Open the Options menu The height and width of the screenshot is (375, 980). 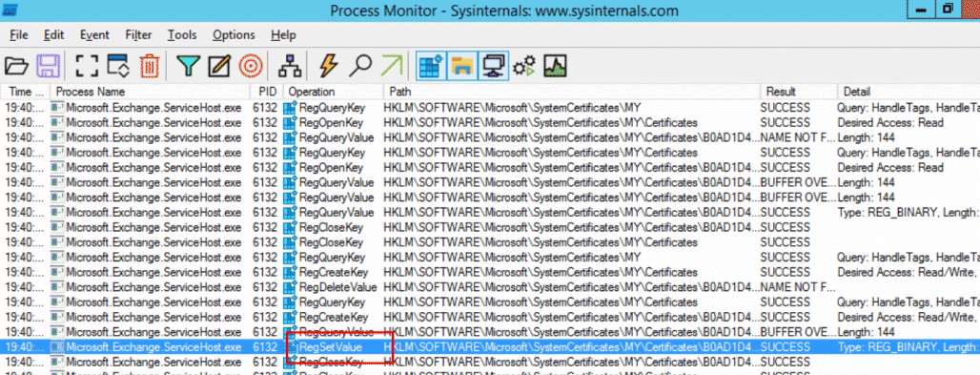point(234,35)
